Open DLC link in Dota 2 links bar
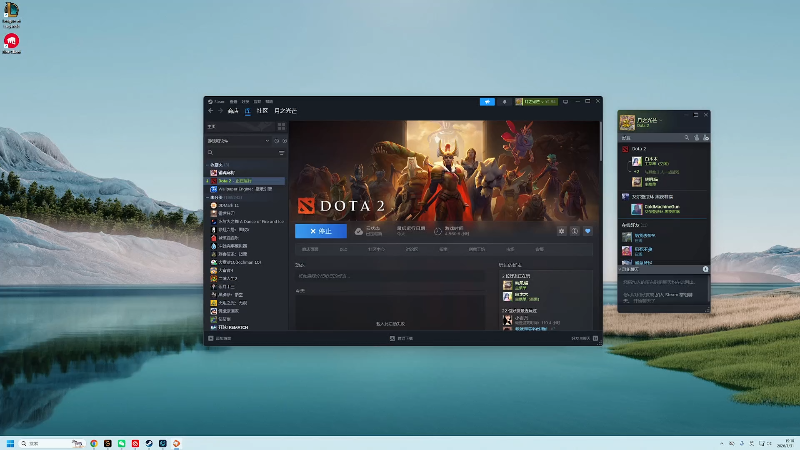Screen dimensions: 800x450 (x=343, y=249)
